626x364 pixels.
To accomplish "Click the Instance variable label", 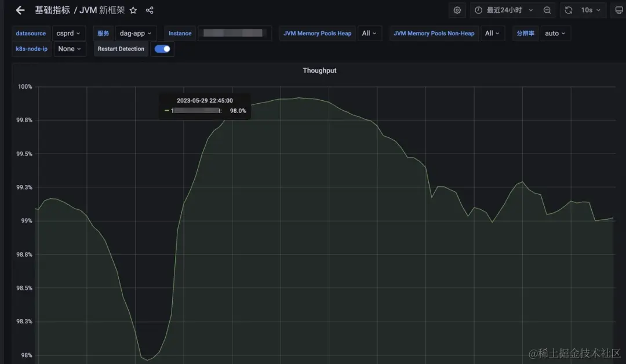I will coord(180,33).
